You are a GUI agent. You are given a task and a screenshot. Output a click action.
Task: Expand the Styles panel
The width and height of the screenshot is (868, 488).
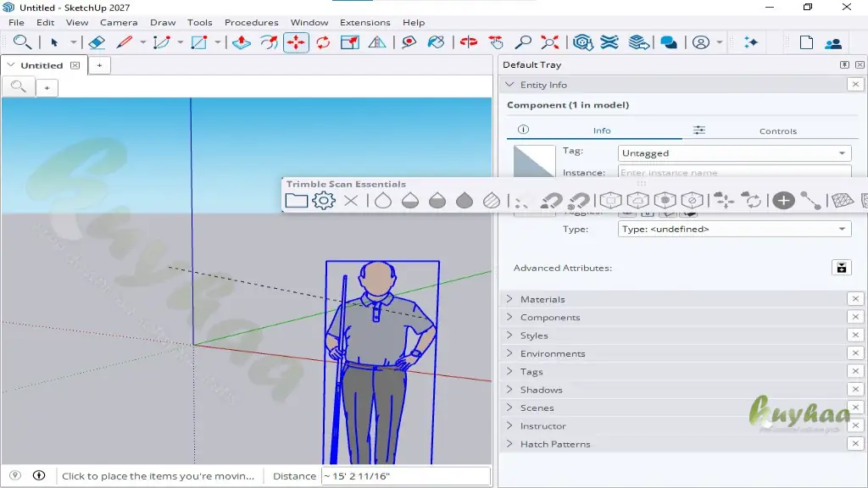pyautogui.click(x=509, y=335)
